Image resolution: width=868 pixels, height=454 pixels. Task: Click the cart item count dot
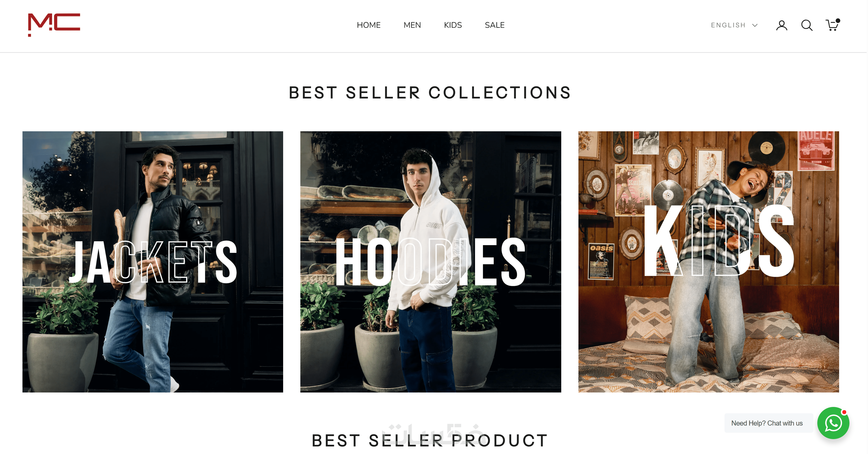point(838,21)
